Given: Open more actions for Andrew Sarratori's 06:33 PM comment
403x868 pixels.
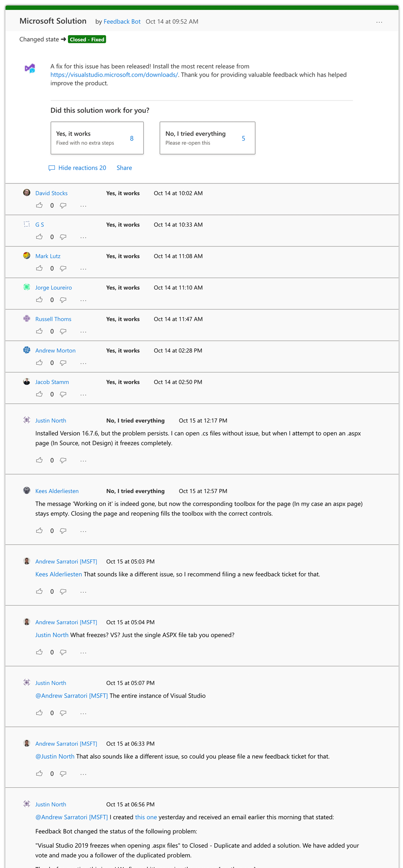Looking at the screenshot, I should 83,774.
